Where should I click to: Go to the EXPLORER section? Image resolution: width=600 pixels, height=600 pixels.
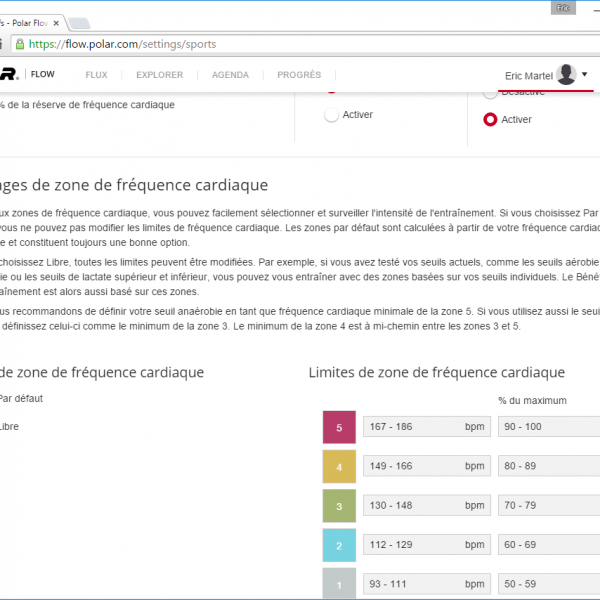(x=159, y=75)
